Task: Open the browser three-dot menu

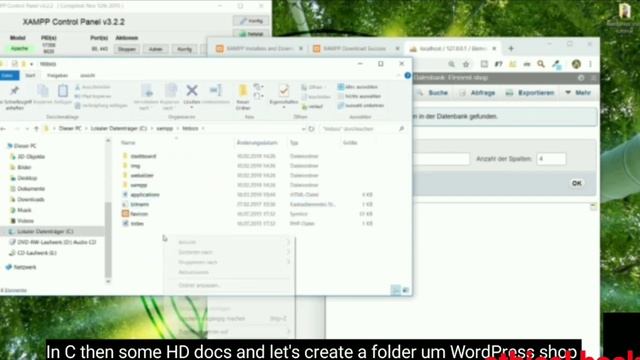Action: pos(590,64)
